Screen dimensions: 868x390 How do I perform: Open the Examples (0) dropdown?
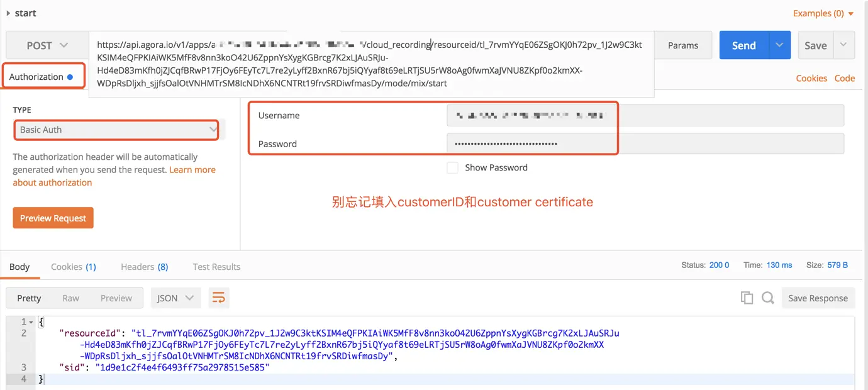click(823, 13)
